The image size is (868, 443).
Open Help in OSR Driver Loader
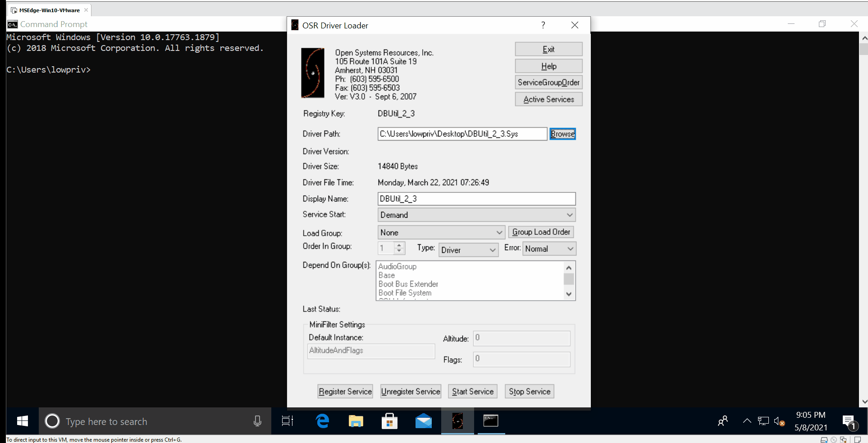(548, 66)
